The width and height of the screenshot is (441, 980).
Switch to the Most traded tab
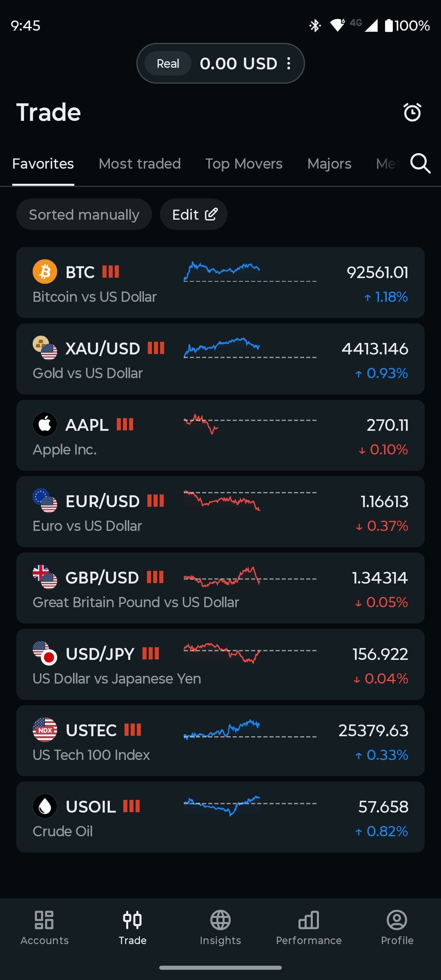click(140, 164)
